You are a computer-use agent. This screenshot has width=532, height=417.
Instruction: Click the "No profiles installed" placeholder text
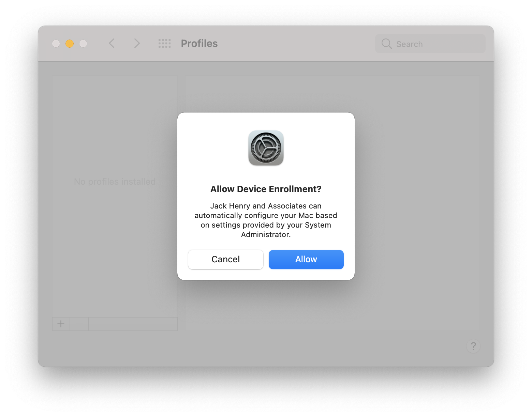coord(115,182)
